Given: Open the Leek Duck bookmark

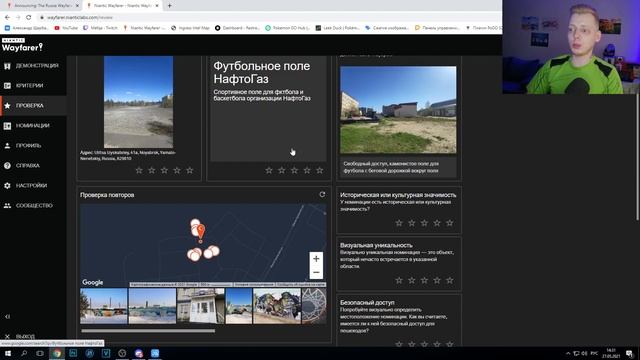Looking at the screenshot, I should (338, 28).
